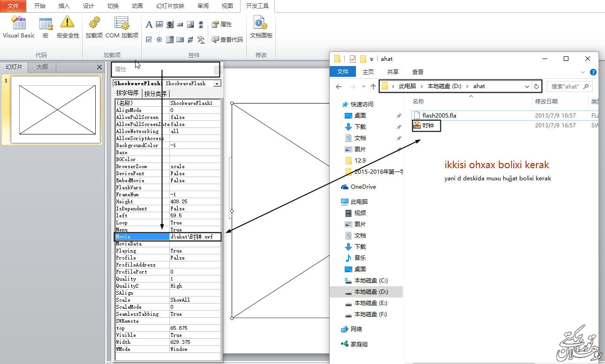The height and width of the screenshot is (364, 605).
Task: Open recent locations chevron in Explorer
Action: (363, 87)
